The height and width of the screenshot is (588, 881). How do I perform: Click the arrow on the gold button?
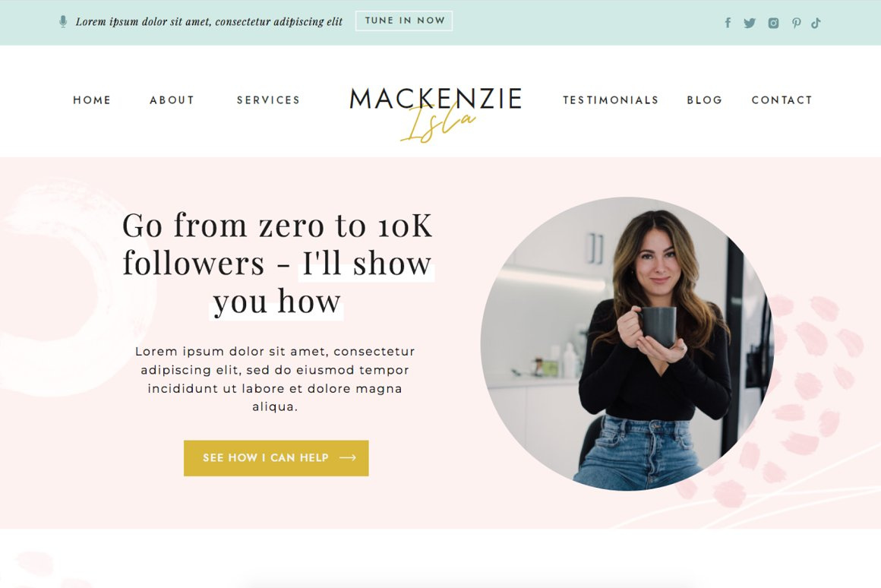tap(348, 457)
